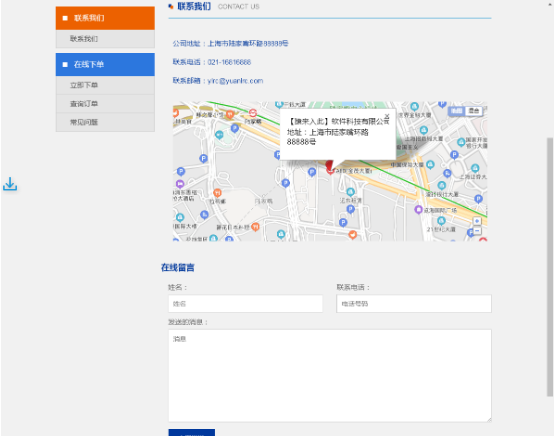Zoom in the map with plus button
554x436 pixels.
pyautogui.click(x=477, y=221)
